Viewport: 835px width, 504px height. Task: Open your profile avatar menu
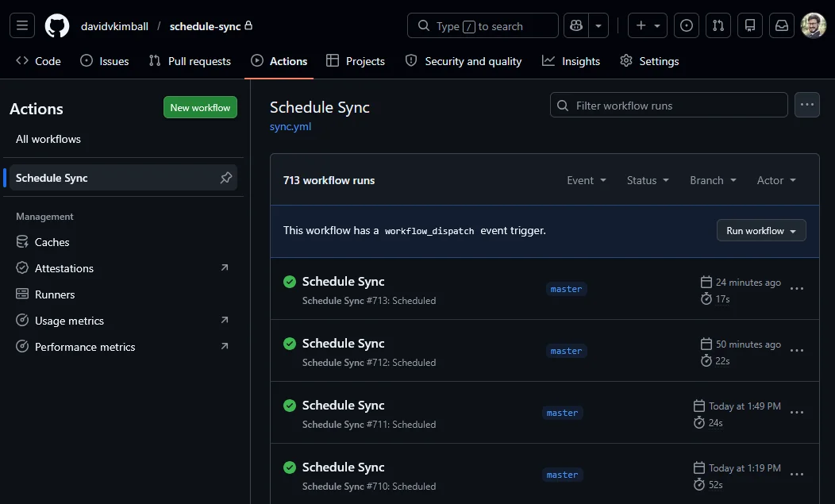click(811, 25)
